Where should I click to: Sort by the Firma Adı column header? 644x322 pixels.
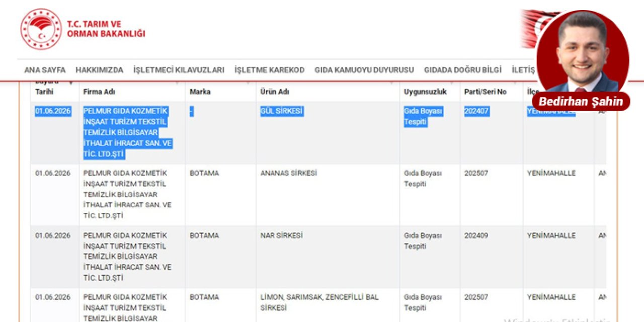(99, 92)
